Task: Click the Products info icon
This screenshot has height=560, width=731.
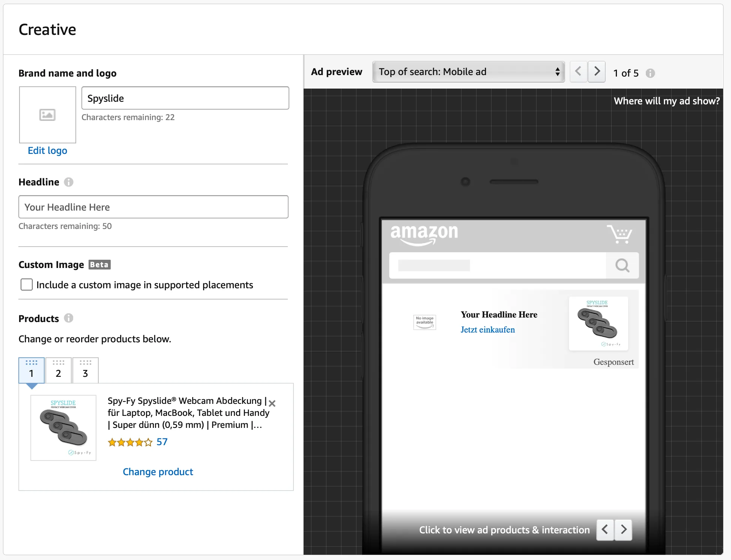Action: pyautogui.click(x=68, y=318)
